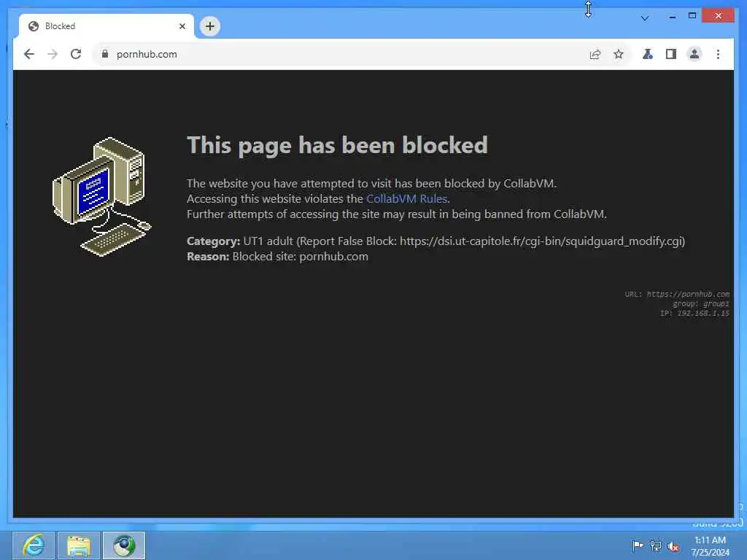Reload the blocked page
Viewport: 747px width, 560px height.
tap(76, 54)
